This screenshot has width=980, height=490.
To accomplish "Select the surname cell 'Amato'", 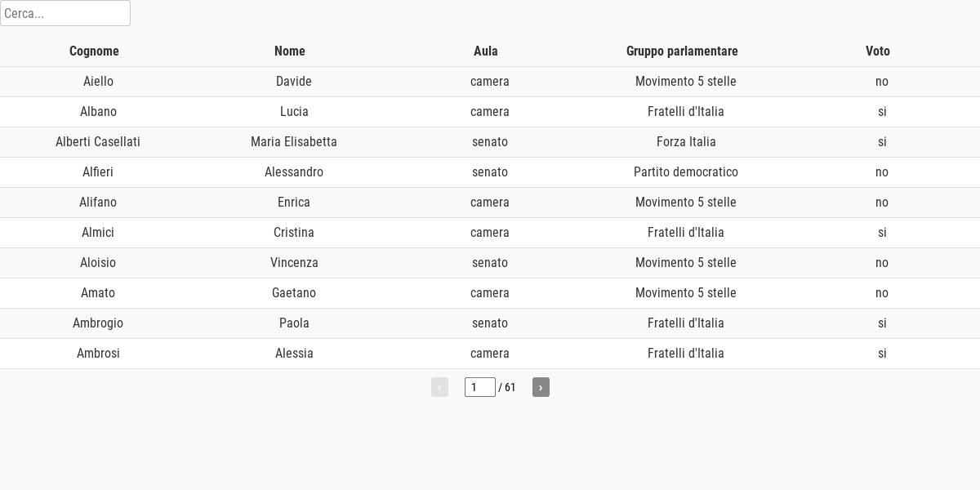I will 98,293.
